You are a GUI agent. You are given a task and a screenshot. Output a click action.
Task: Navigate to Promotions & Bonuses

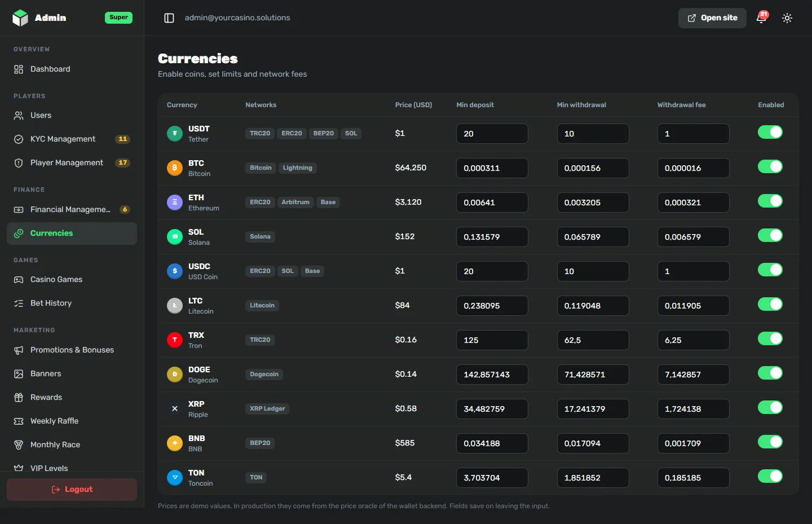pyautogui.click(x=72, y=350)
